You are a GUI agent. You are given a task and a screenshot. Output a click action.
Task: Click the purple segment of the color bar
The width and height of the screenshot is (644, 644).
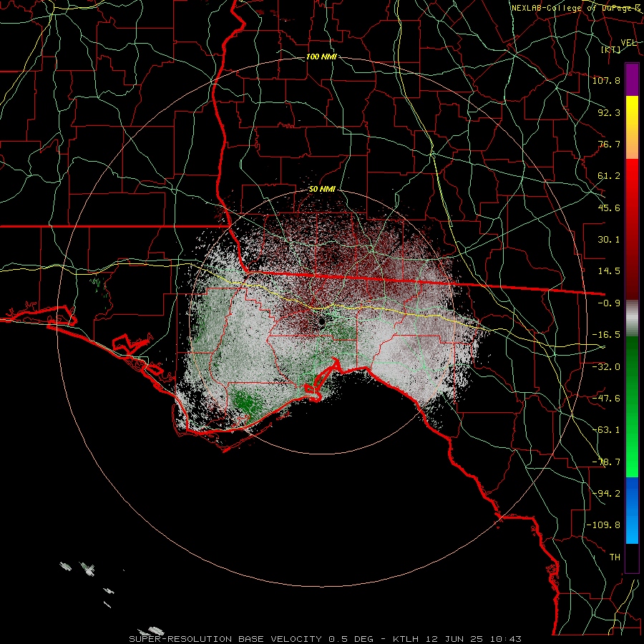pyautogui.click(x=632, y=79)
